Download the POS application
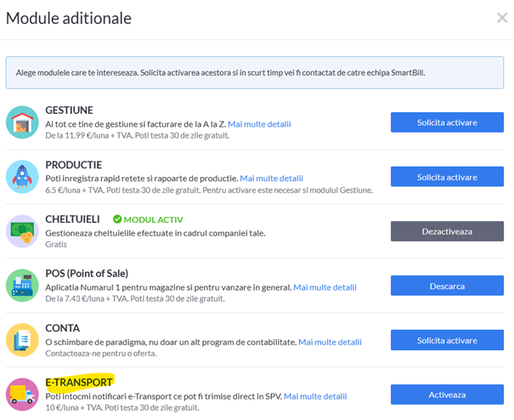514x420 pixels. coord(447,286)
